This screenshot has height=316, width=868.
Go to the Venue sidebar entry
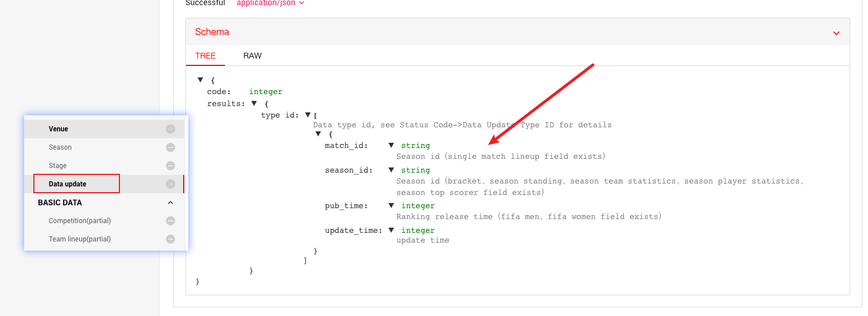tap(59, 129)
